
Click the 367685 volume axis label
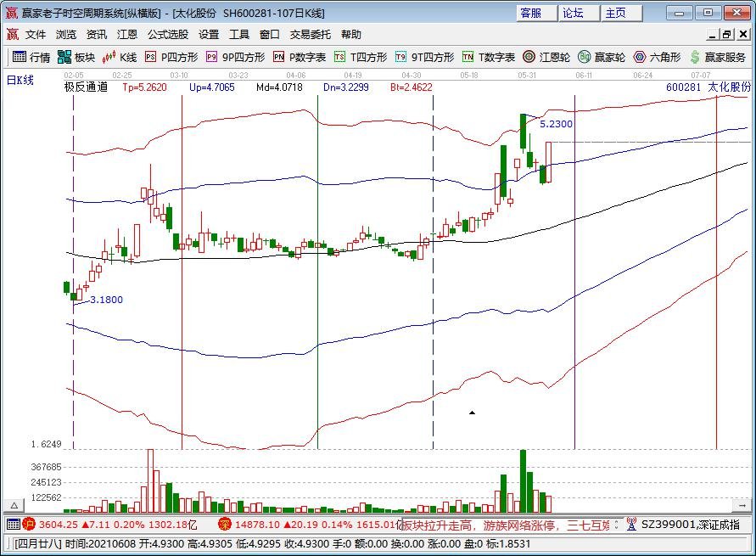coord(47,467)
